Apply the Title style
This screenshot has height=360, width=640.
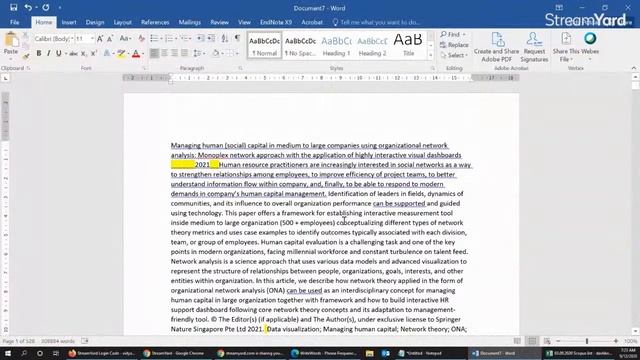(408, 45)
